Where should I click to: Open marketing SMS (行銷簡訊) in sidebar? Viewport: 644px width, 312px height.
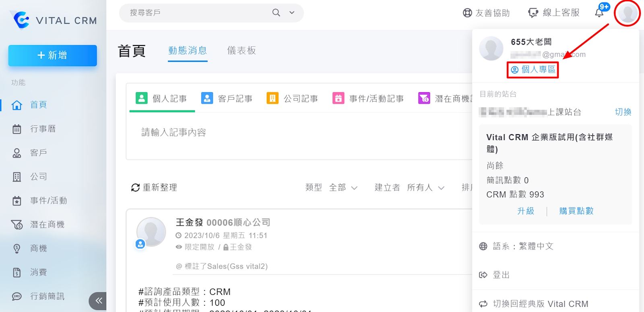click(47, 296)
